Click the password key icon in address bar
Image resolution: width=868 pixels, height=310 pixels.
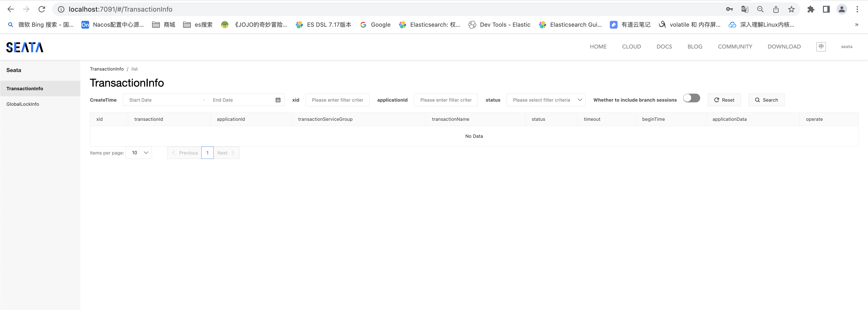click(x=729, y=9)
